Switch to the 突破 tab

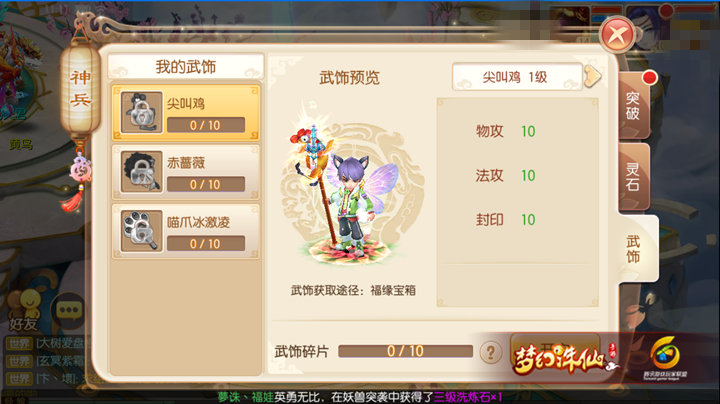tap(634, 106)
